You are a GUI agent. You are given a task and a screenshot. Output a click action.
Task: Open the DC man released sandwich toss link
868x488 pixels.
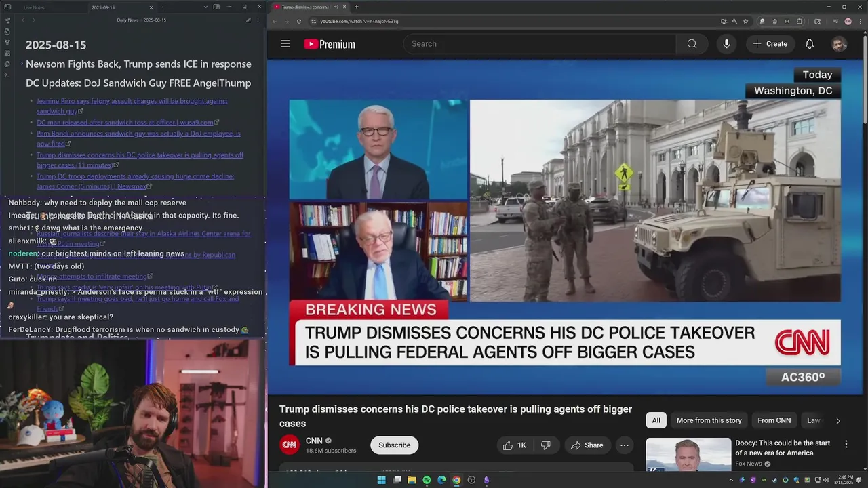coord(127,123)
